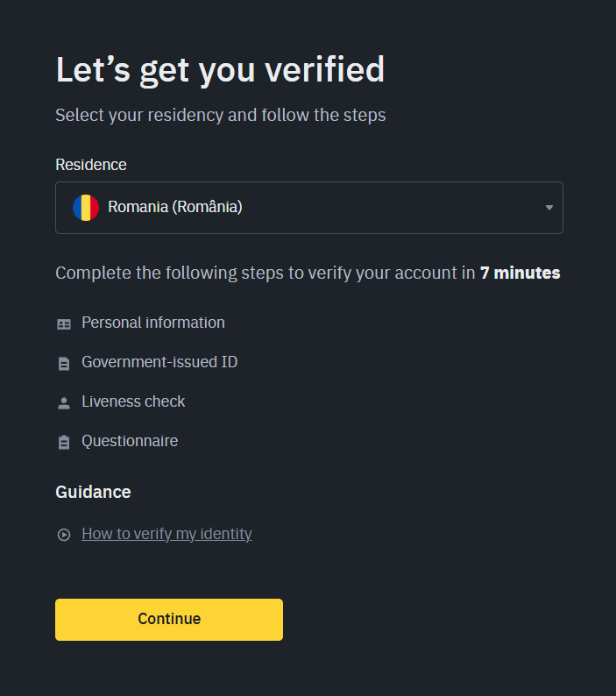The width and height of the screenshot is (616, 696).
Task: Select the Government-issued ID step label
Action: 159,362
